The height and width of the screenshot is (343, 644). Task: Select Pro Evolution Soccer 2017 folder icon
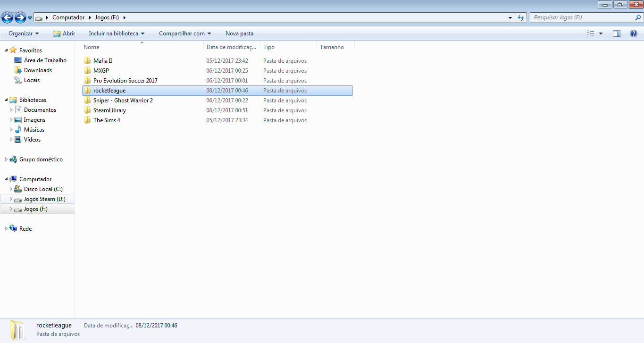[x=87, y=80]
